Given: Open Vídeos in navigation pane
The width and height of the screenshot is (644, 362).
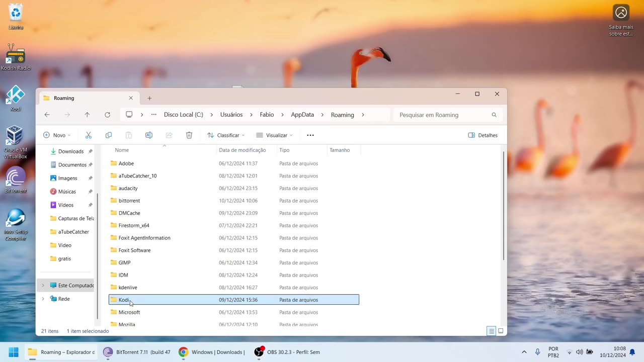Looking at the screenshot, I should click(66, 205).
